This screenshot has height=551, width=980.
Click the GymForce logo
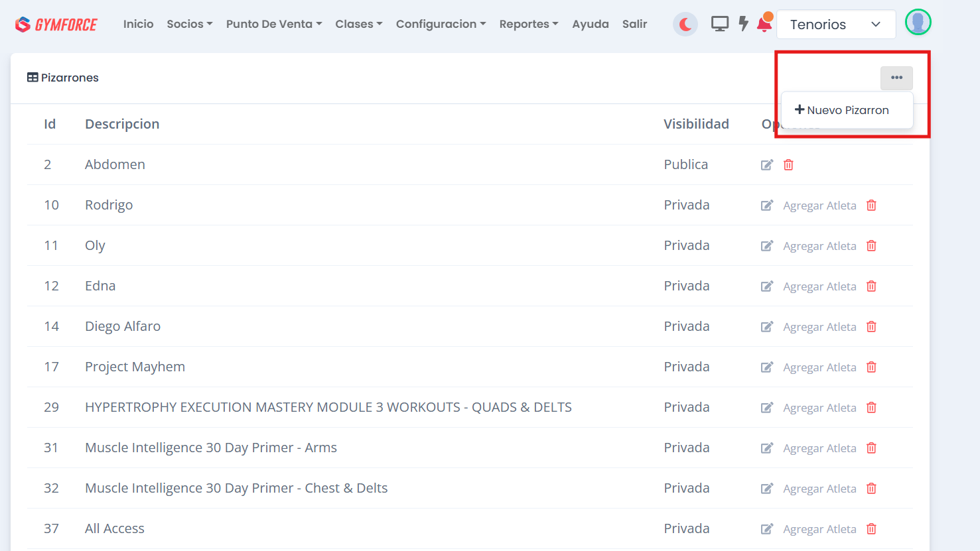tap(56, 25)
